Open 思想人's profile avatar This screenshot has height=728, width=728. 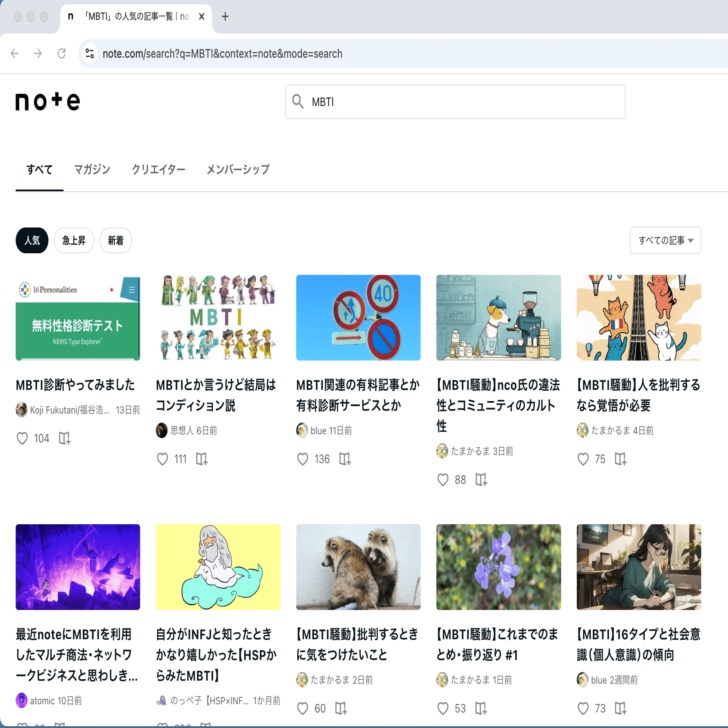click(162, 430)
